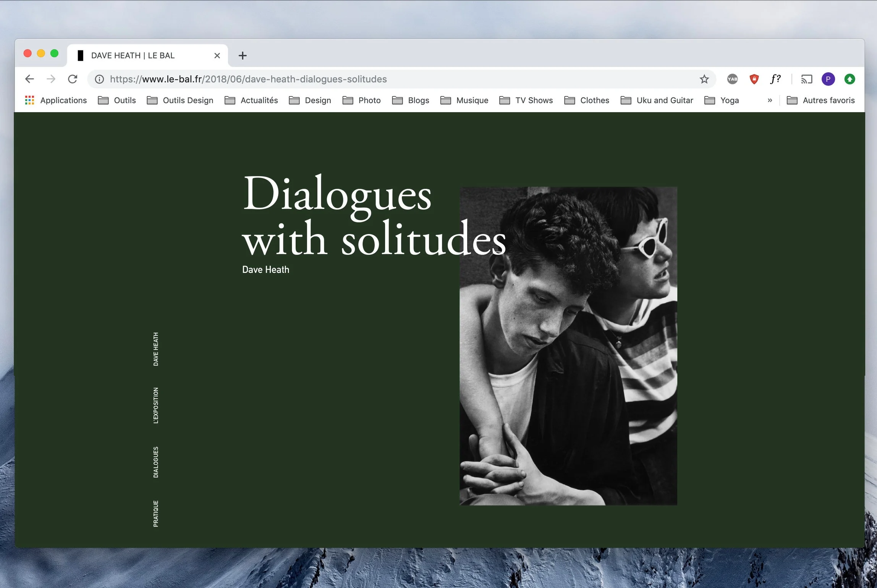The width and height of the screenshot is (877, 588).
Task: Open the Musique bookmark folder
Action: coord(464,100)
